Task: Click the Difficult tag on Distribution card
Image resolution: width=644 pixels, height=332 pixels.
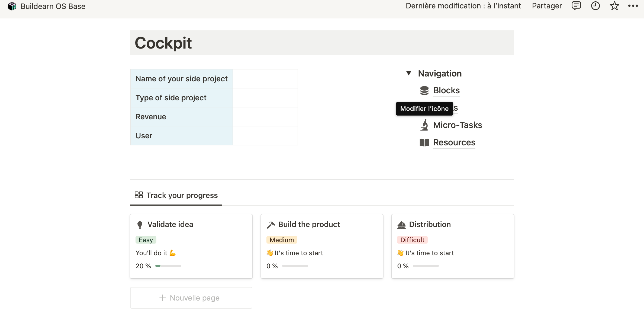Action: pyautogui.click(x=412, y=240)
